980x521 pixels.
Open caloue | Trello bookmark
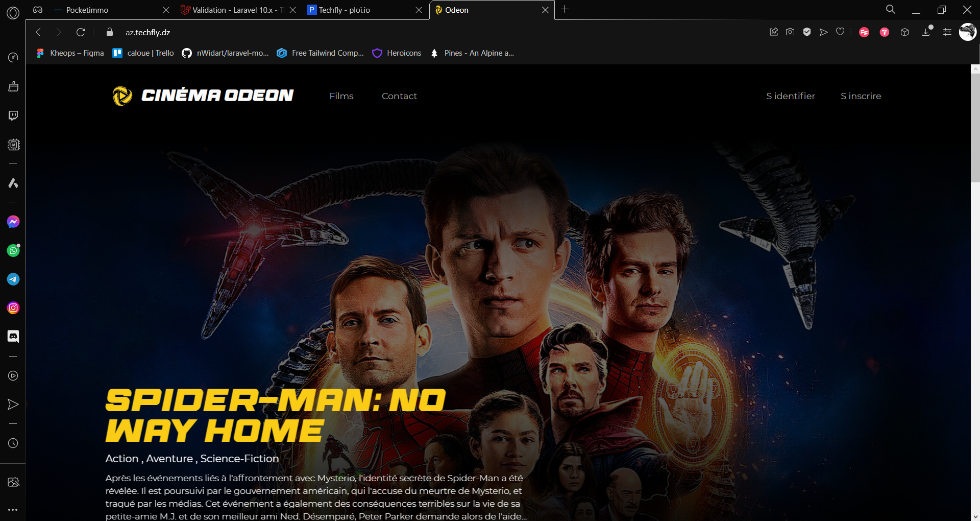[x=143, y=53]
